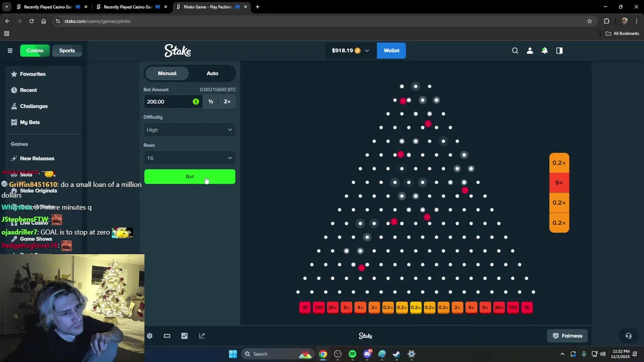Close the Plinko Game browser tab
The width and height of the screenshot is (644, 362).
pos(246,7)
